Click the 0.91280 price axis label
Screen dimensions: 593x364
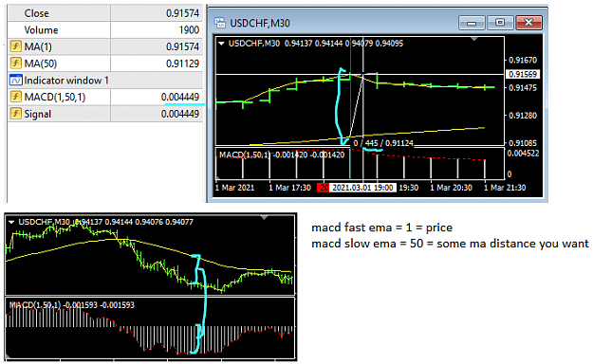(x=523, y=116)
